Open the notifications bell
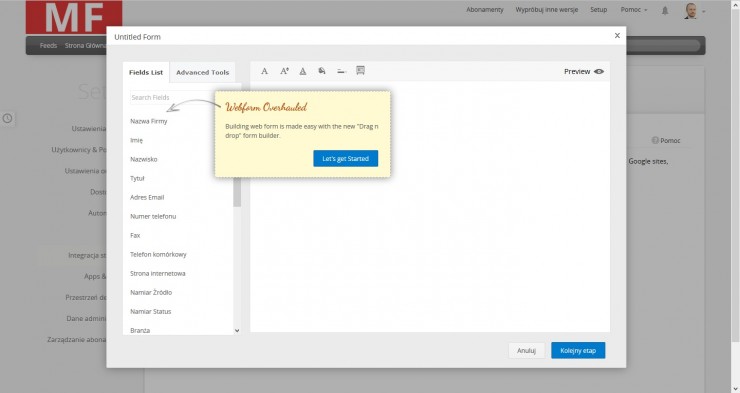740x393 pixels. click(665, 10)
